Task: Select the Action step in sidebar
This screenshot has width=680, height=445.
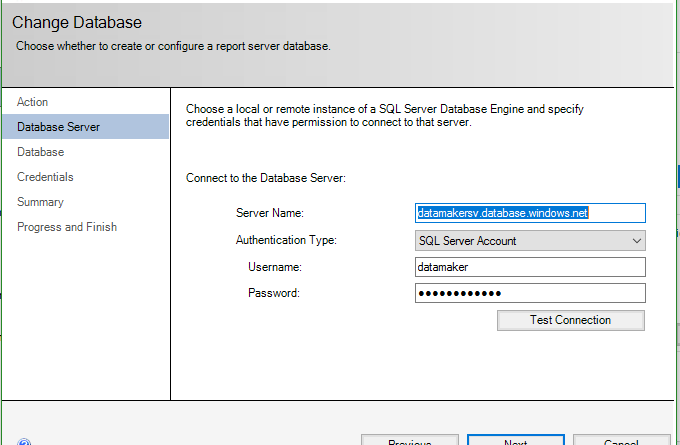Action: tap(33, 102)
